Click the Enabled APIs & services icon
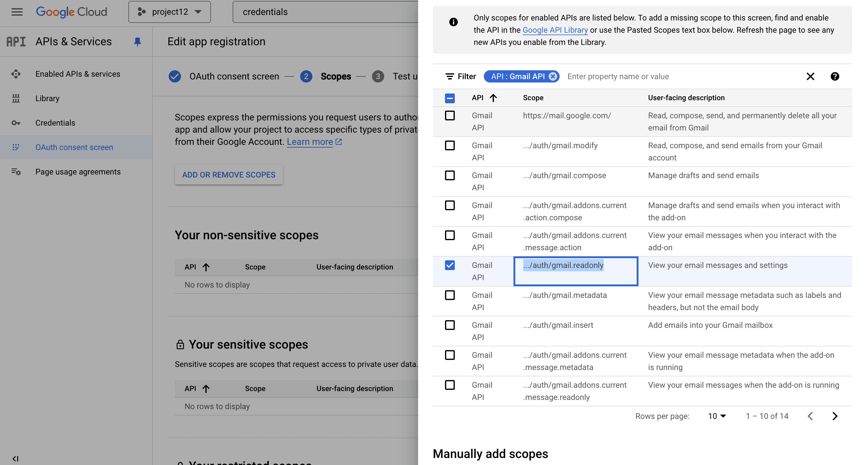Viewport: 868px width, 465px height. point(16,74)
